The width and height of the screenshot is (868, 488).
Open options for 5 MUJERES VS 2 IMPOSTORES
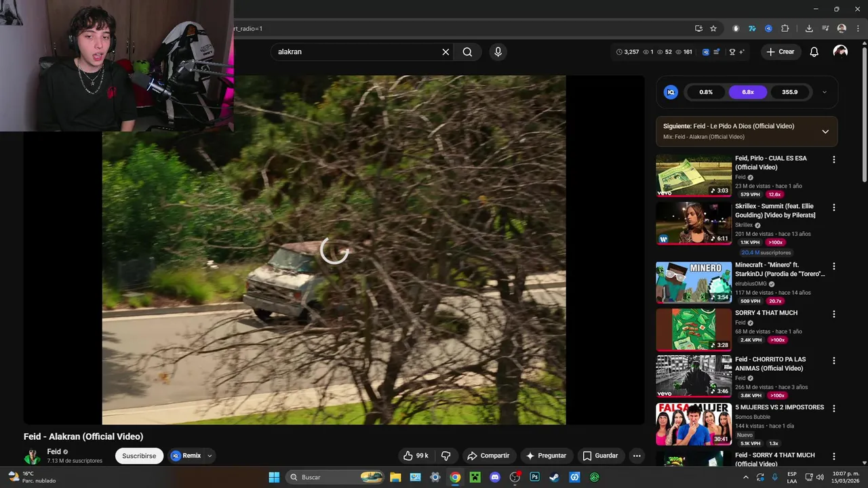[x=834, y=409]
